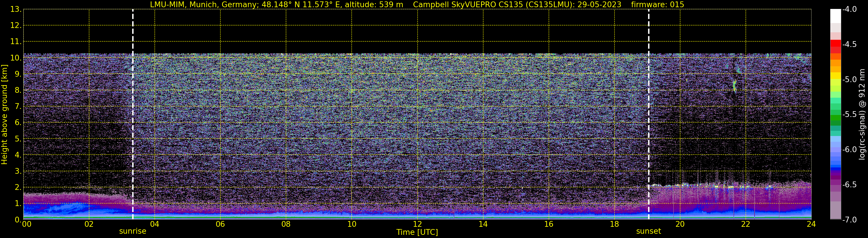
Task: Click time axis tick label '18'
Action: click(x=615, y=224)
